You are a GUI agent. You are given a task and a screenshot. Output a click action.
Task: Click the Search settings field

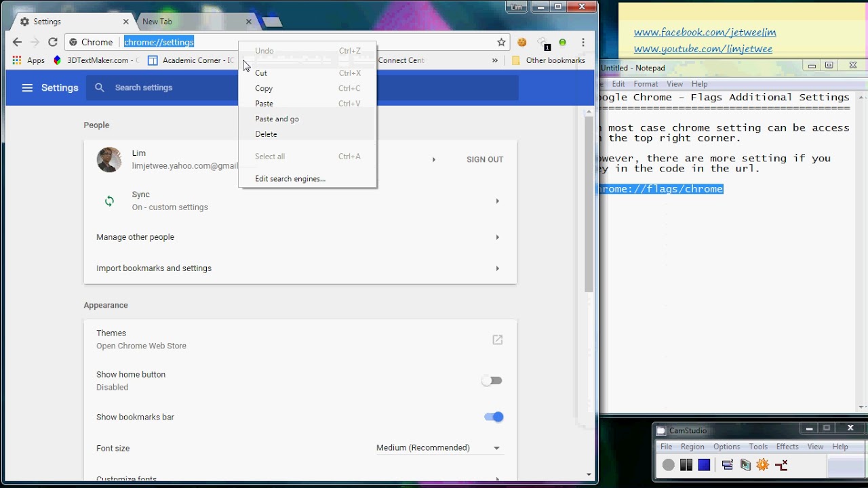tap(302, 87)
